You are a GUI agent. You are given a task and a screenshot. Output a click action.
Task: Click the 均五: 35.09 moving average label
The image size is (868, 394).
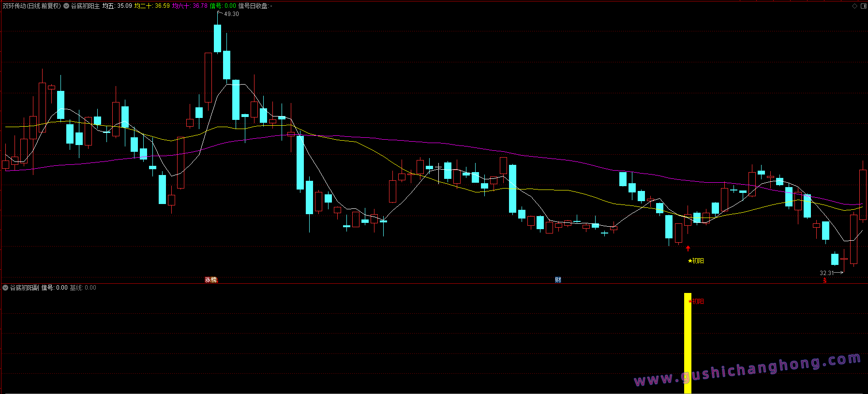pos(117,6)
